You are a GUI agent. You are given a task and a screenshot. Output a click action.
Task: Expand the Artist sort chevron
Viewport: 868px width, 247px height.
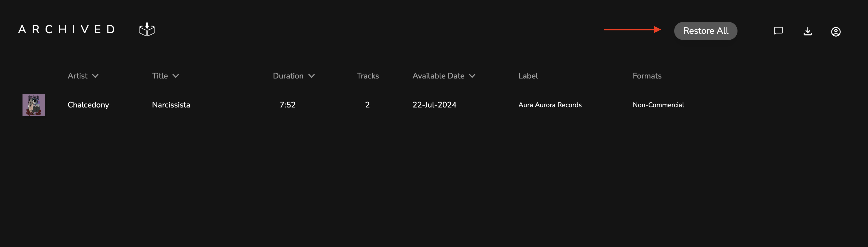point(95,76)
